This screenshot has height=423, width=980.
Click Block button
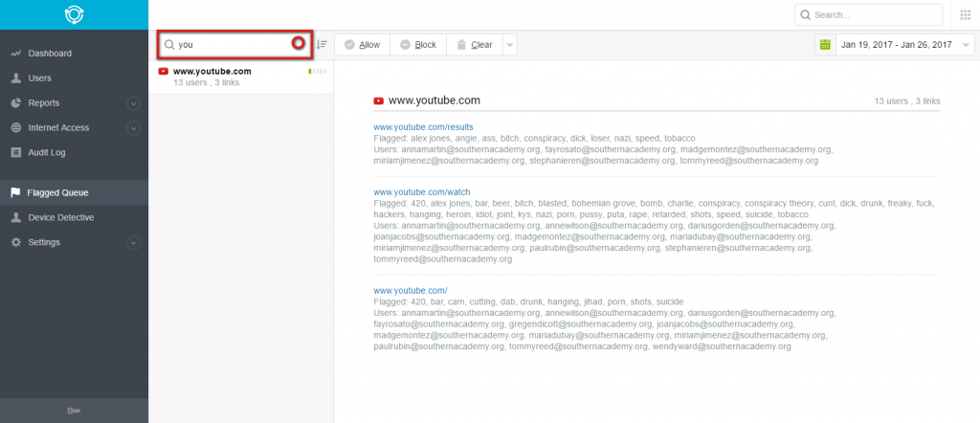click(418, 45)
